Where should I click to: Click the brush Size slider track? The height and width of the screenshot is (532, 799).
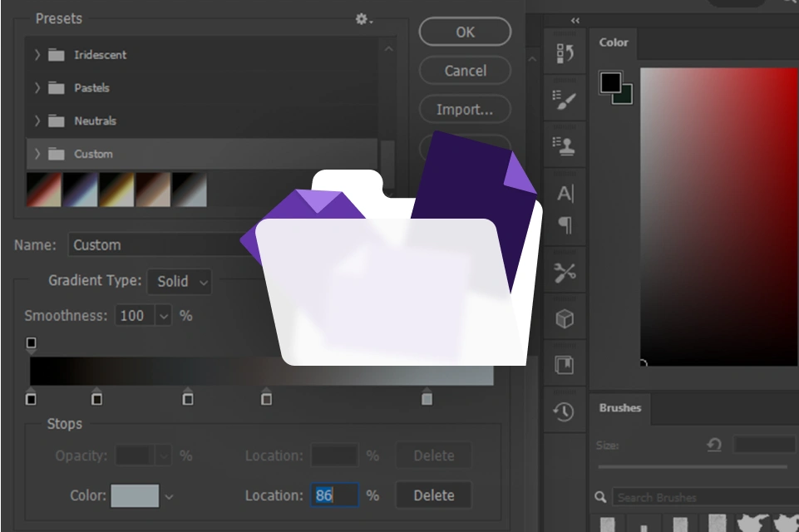coord(693,466)
